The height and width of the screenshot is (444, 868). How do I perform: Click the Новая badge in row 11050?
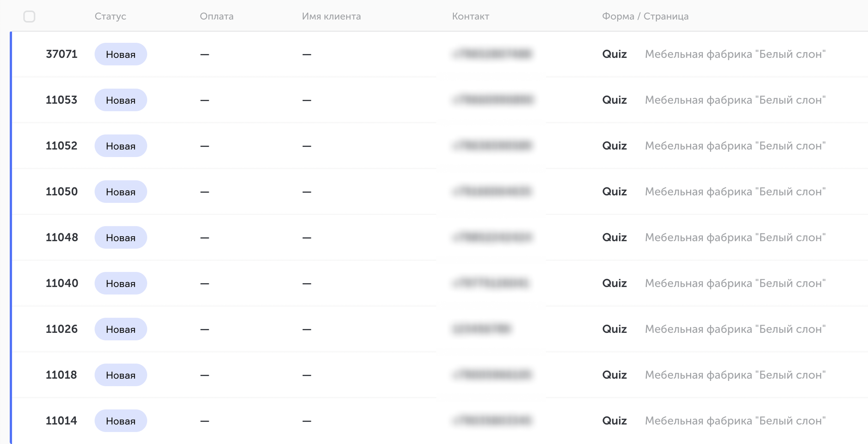tap(121, 192)
